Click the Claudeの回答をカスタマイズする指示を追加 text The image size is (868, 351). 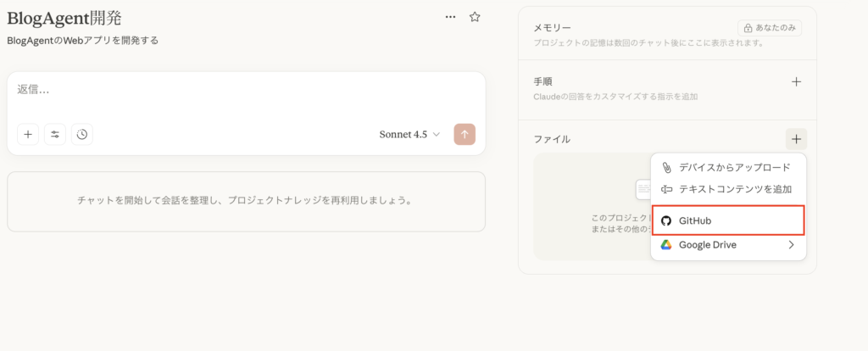615,97
